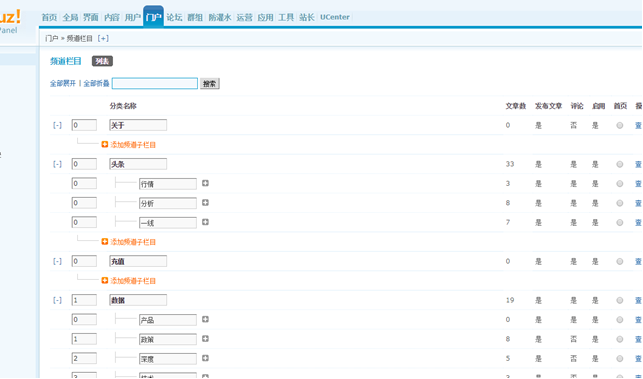Collapse the 充值 category row
The height and width of the screenshot is (379, 643).
pos(57,261)
